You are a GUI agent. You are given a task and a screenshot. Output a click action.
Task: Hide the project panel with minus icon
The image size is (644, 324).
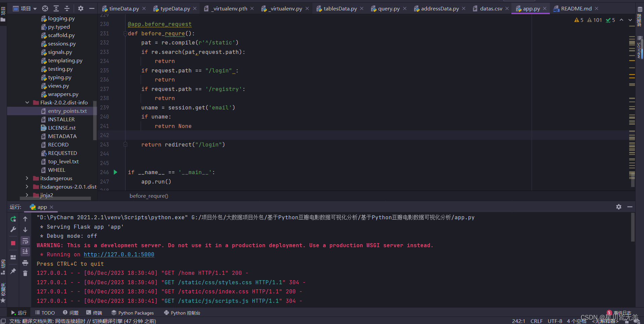coord(92,8)
